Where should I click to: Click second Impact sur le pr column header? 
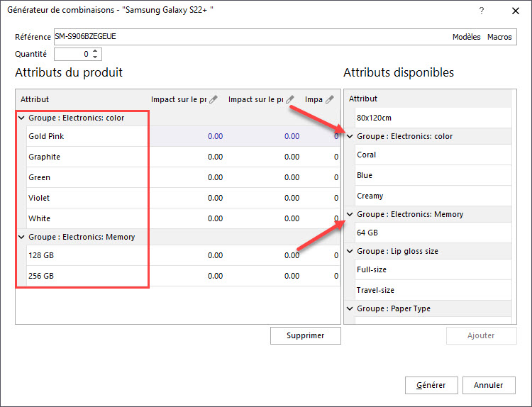(x=255, y=99)
